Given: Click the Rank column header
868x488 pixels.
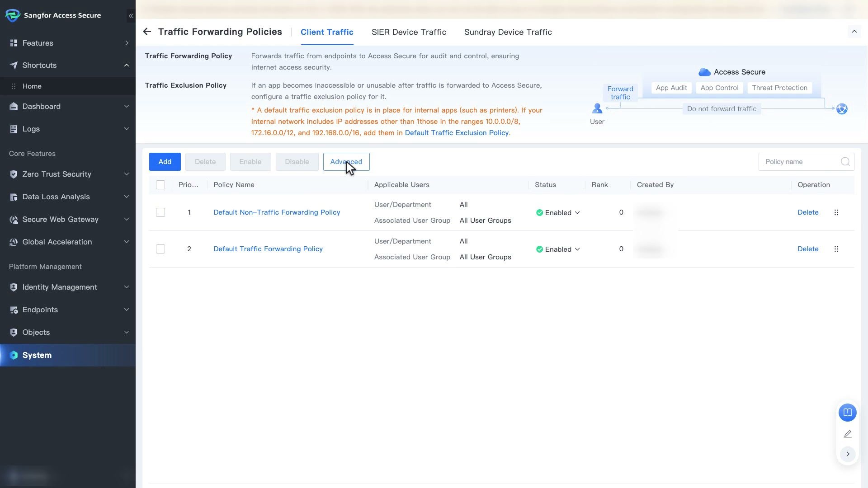Looking at the screenshot, I should pos(599,185).
